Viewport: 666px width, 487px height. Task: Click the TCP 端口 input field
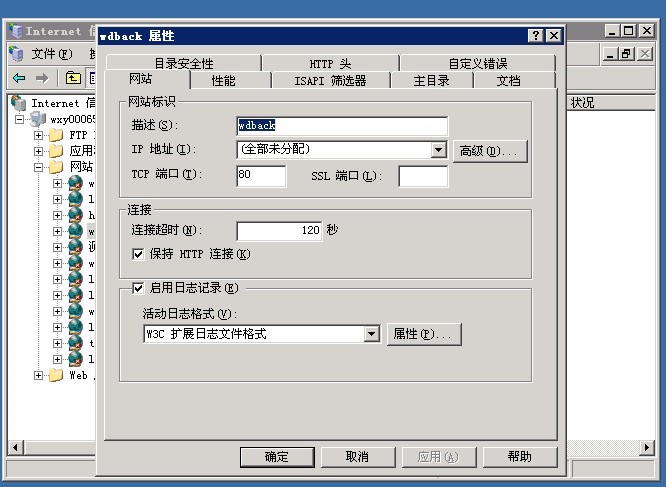pyautogui.click(x=261, y=176)
